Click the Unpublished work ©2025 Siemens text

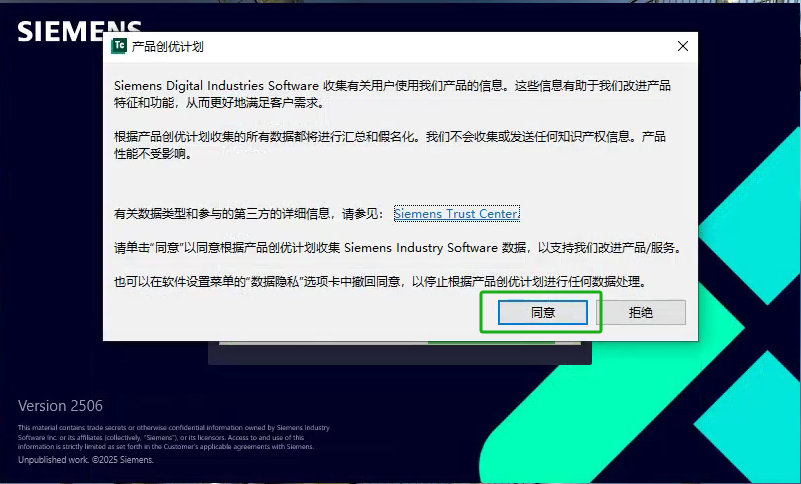[x=86, y=460]
